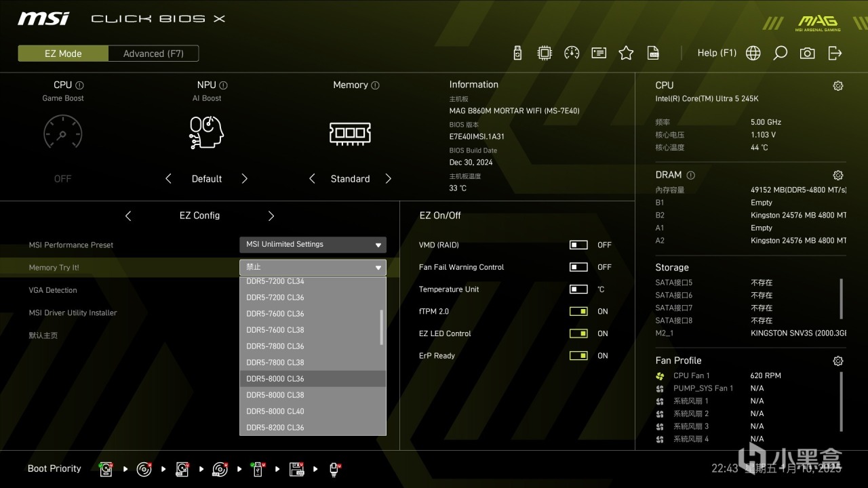
Task: Choose DDR5-7800 CL36 from list
Action: point(310,346)
